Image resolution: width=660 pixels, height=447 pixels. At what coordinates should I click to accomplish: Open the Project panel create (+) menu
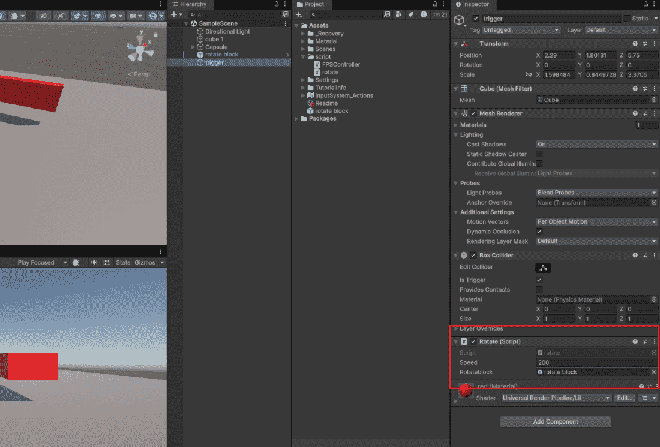pyautogui.click(x=299, y=14)
